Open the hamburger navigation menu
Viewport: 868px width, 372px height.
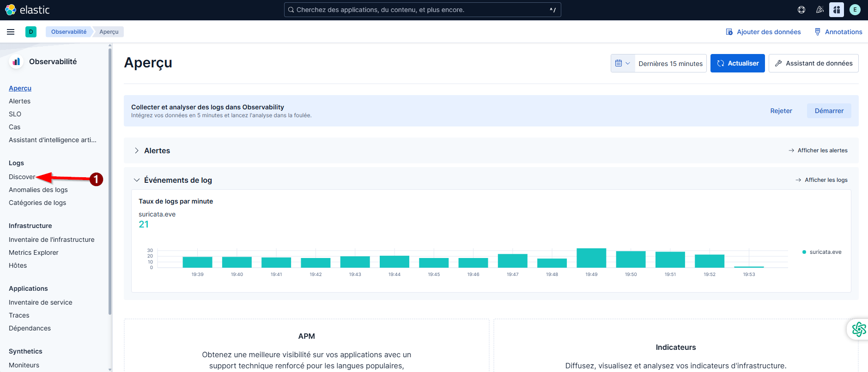click(x=11, y=32)
